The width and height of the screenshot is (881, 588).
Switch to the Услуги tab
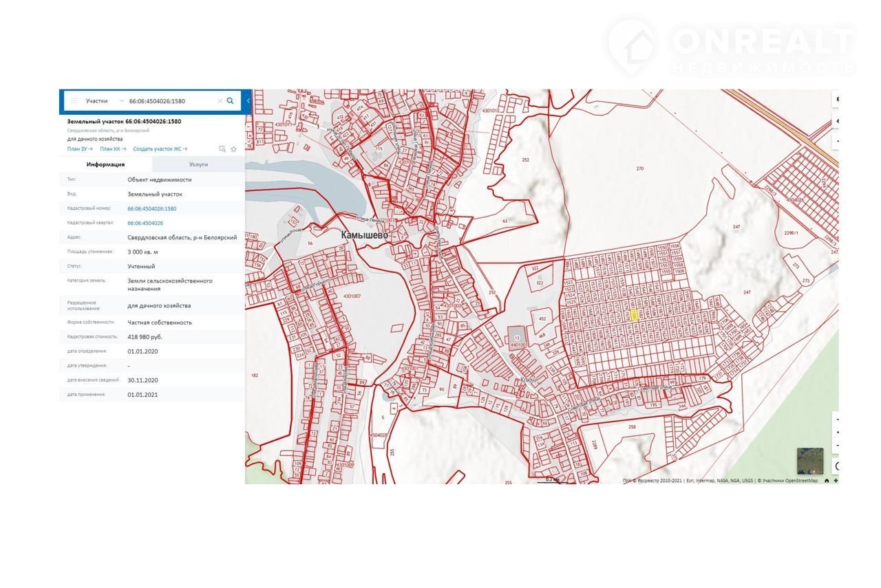198,164
